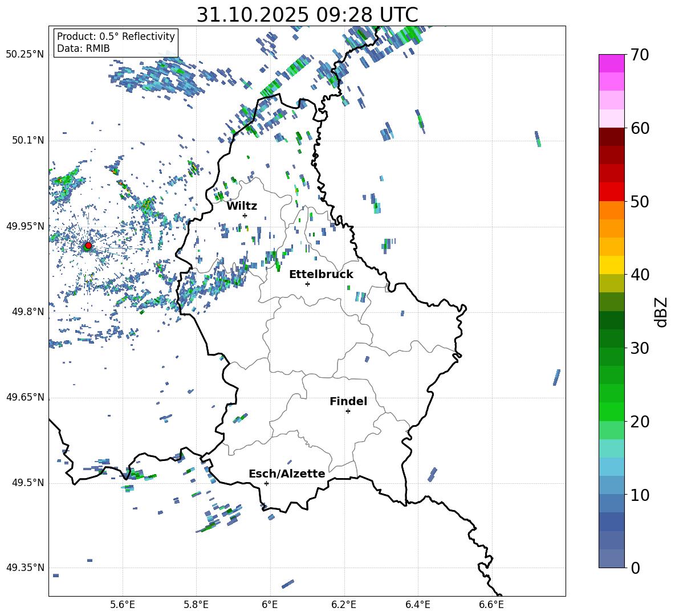Select the Ettelbruck city label
675x616 pixels.
[x=321, y=274]
